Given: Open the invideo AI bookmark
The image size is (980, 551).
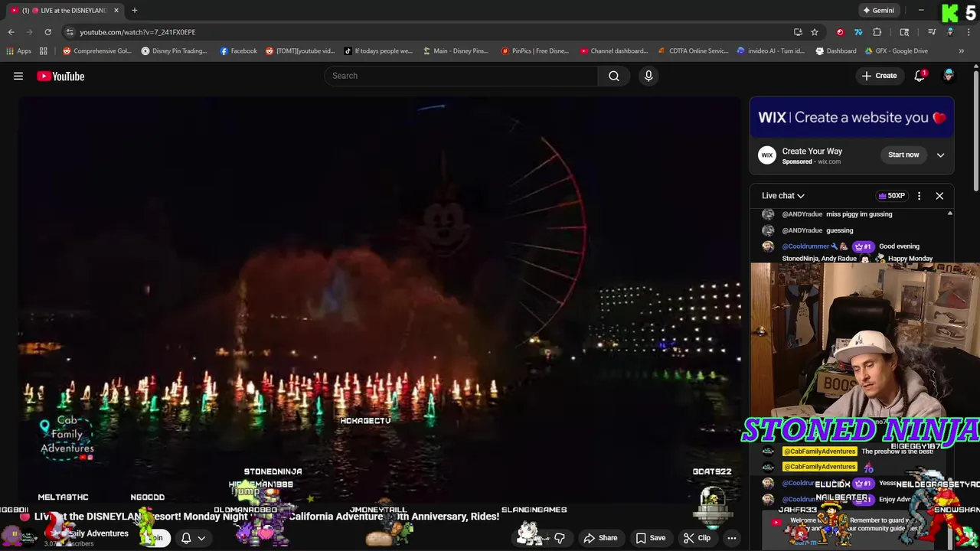Looking at the screenshot, I should (x=770, y=51).
